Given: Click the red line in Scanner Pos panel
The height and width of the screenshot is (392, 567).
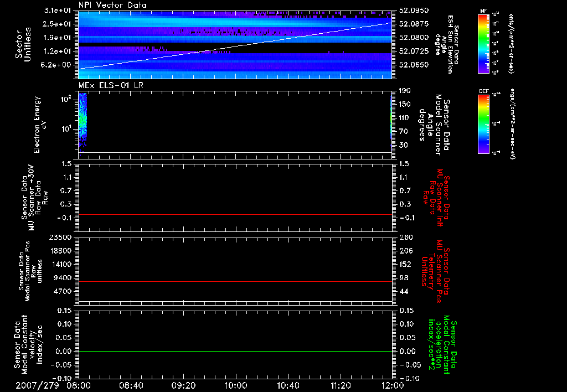Looking at the screenshot, I should pyautogui.click(x=235, y=281).
